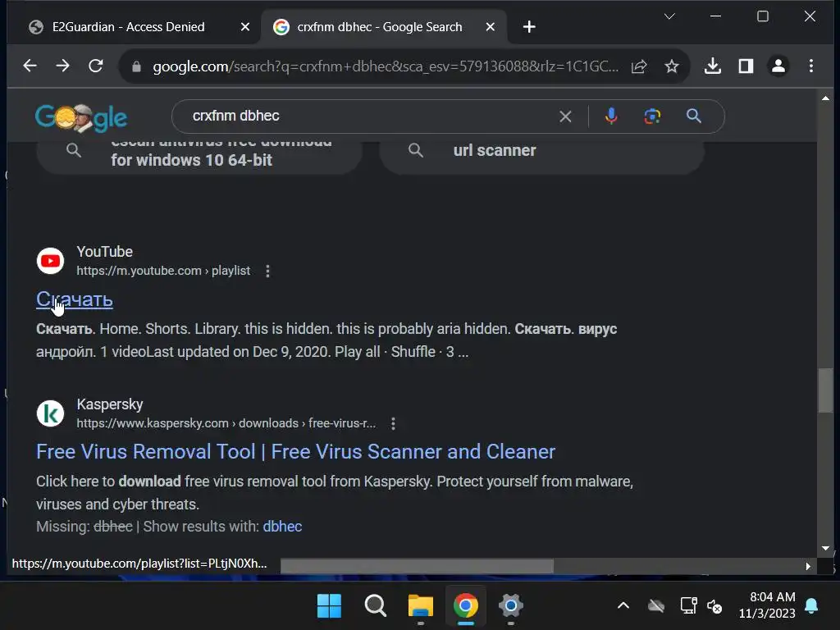Bookmark this page with the star icon

click(x=672, y=66)
